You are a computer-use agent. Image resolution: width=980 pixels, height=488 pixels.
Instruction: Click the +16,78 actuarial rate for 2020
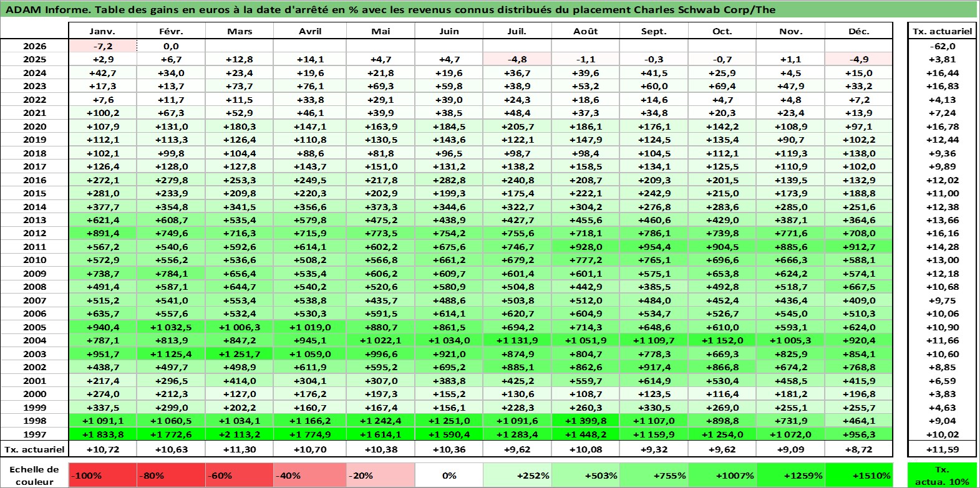[x=943, y=127]
